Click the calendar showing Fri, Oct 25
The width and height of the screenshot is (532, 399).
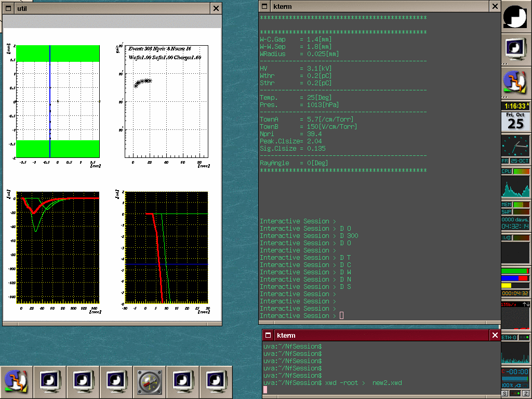click(x=516, y=121)
